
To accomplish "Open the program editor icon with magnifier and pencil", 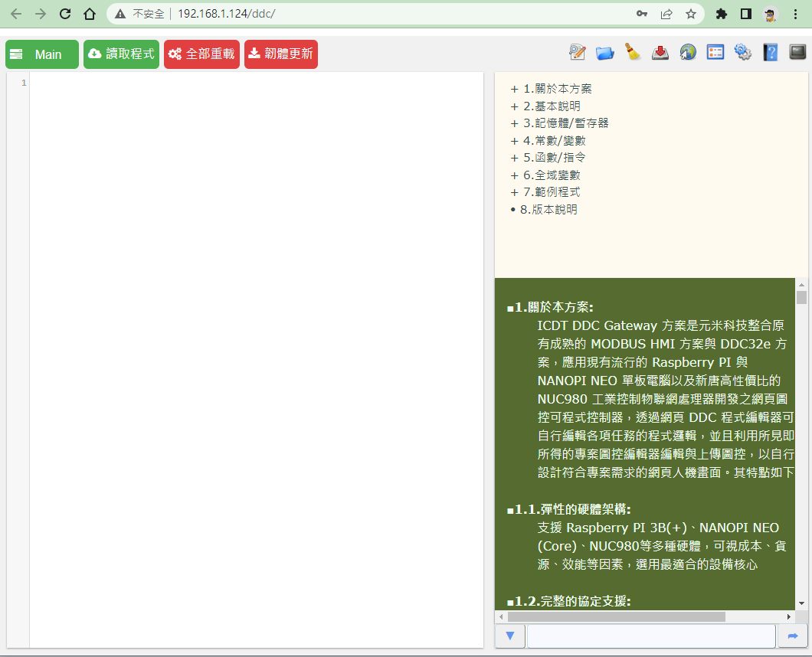I will (577, 53).
